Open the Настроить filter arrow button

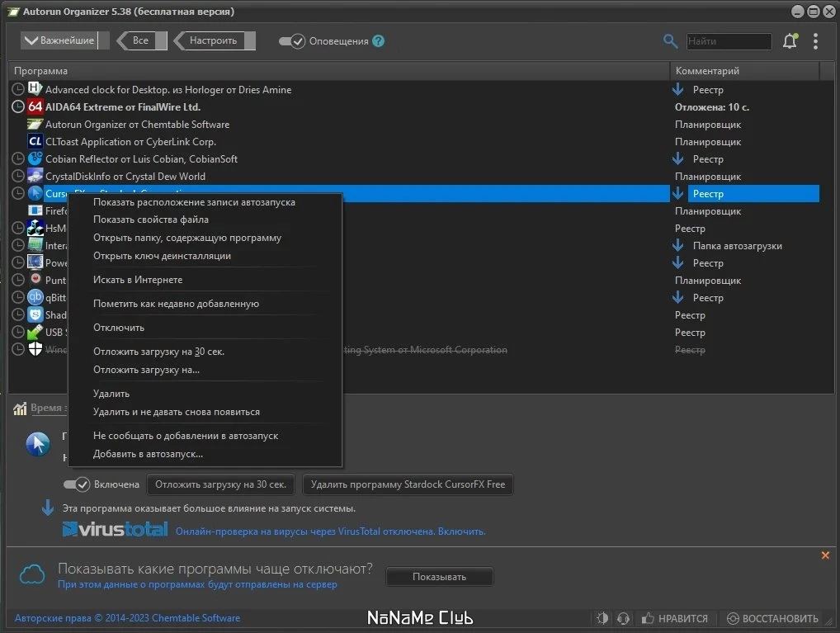215,40
